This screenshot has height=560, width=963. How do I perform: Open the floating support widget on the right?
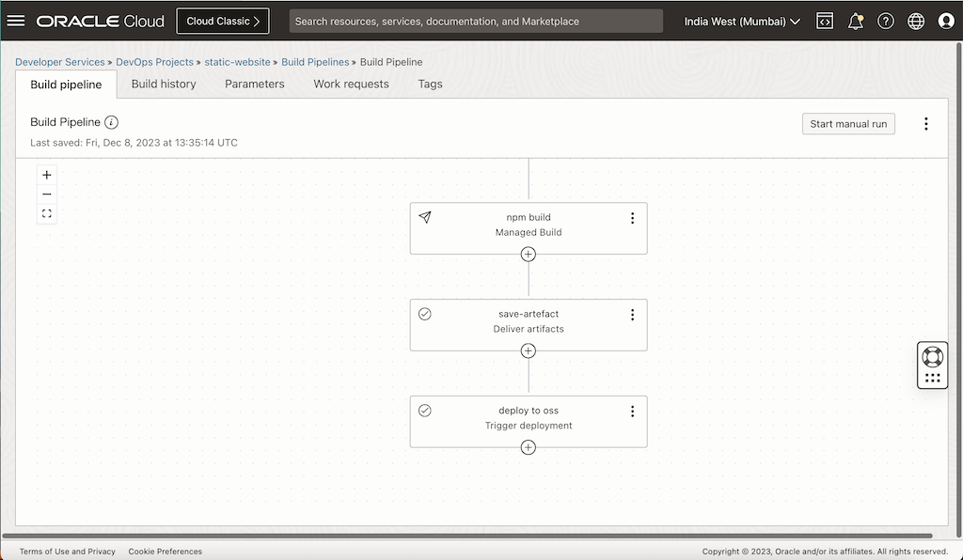pos(932,358)
